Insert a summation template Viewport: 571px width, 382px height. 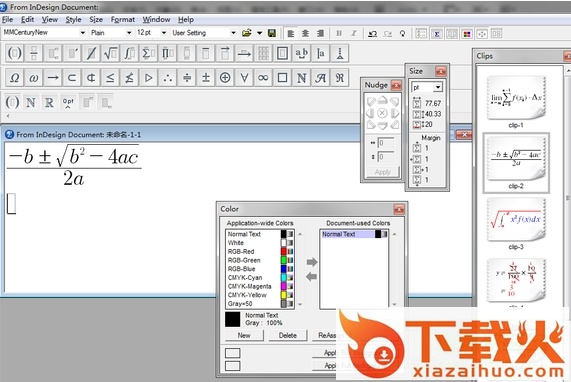coord(149,54)
